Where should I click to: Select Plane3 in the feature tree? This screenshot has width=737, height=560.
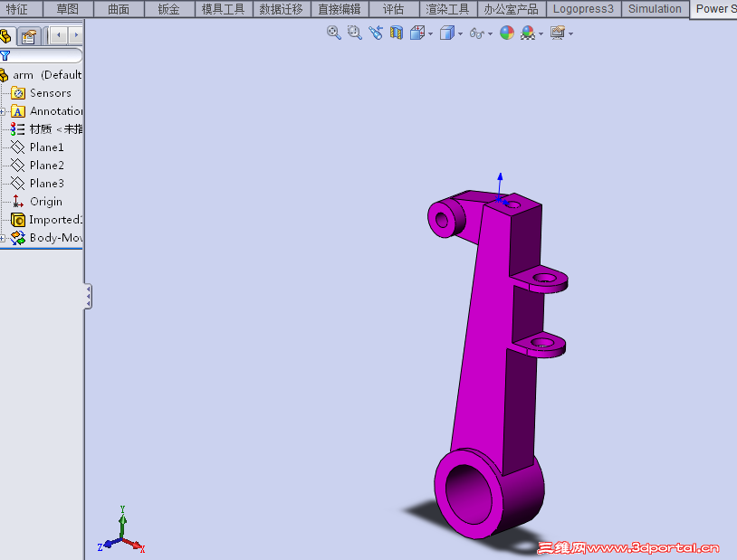click(x=37, y=184)
